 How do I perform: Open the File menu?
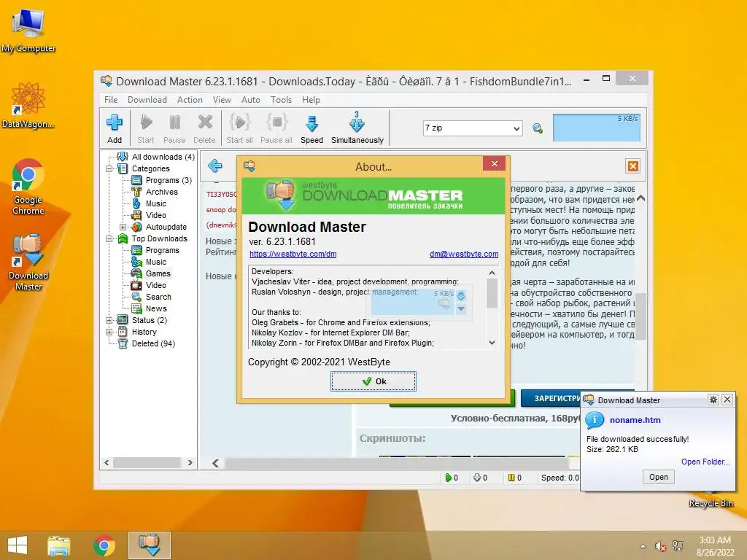coord(111,99)
